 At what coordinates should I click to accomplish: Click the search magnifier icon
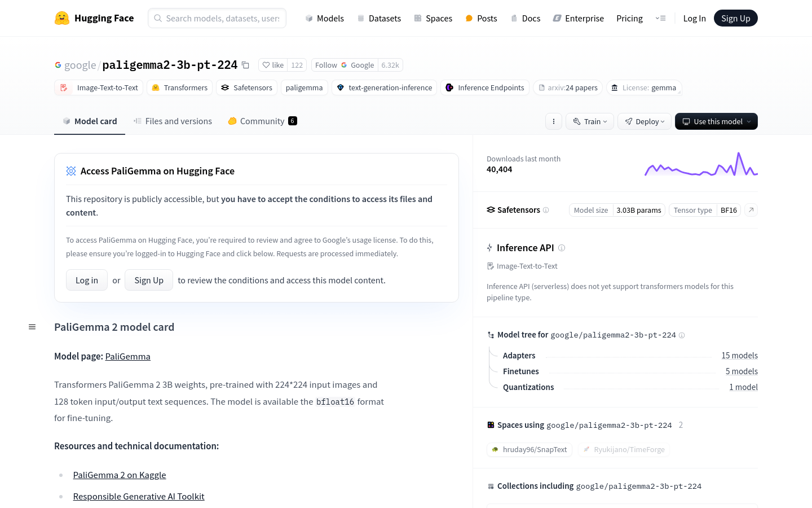coord(158,18)
